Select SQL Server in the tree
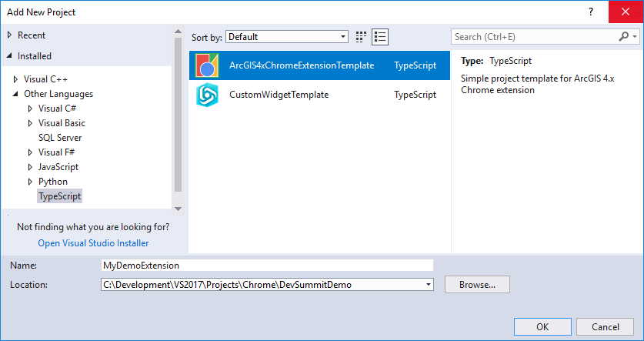Screen dimensions: 644x341 [x=60, y=138]
